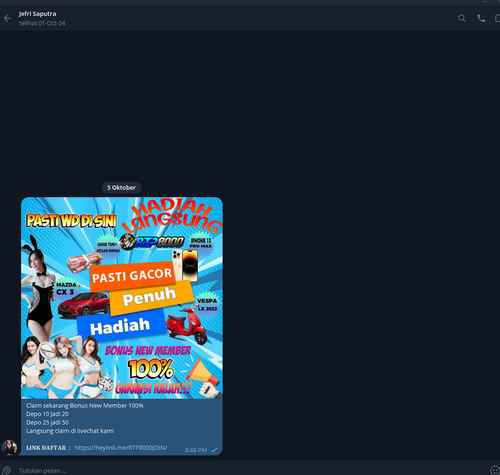Open the heylink.me/RTP8000JOIN link
500x475 pixels.
(121, 448)
